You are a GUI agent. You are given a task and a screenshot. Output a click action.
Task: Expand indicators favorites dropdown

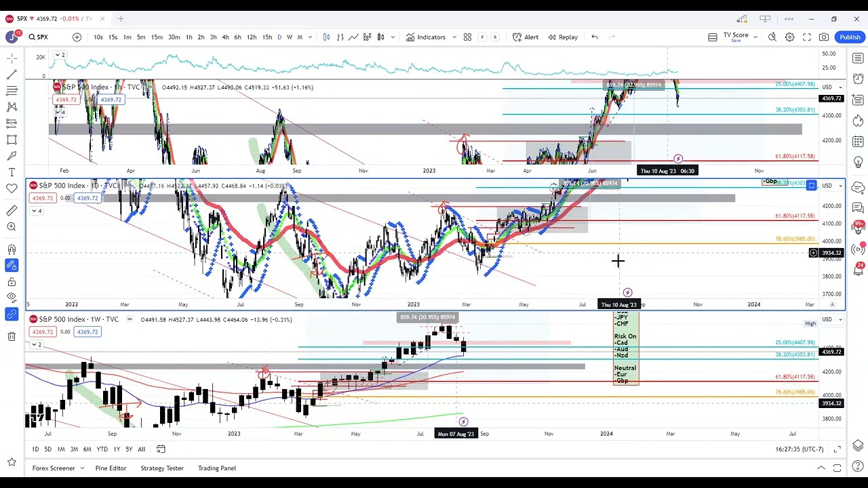coord(454,37)
